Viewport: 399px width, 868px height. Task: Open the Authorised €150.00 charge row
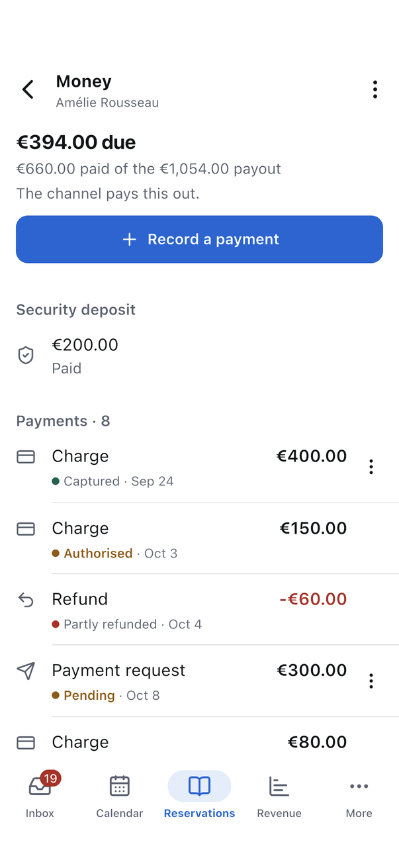coord(199,538)
